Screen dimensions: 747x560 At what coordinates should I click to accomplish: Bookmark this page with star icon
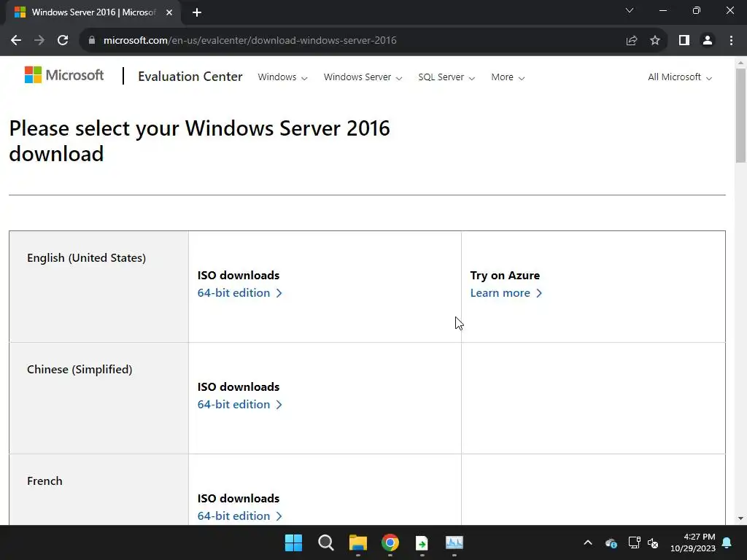(655, 41)
